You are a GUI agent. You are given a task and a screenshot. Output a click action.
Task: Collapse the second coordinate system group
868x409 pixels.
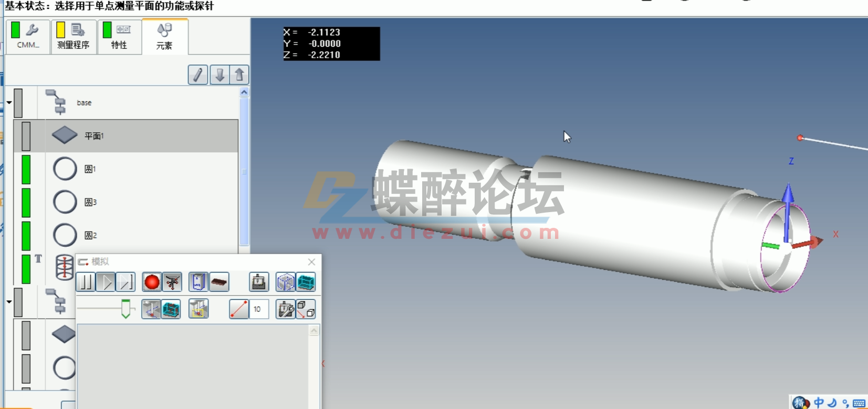coord(9,302)
